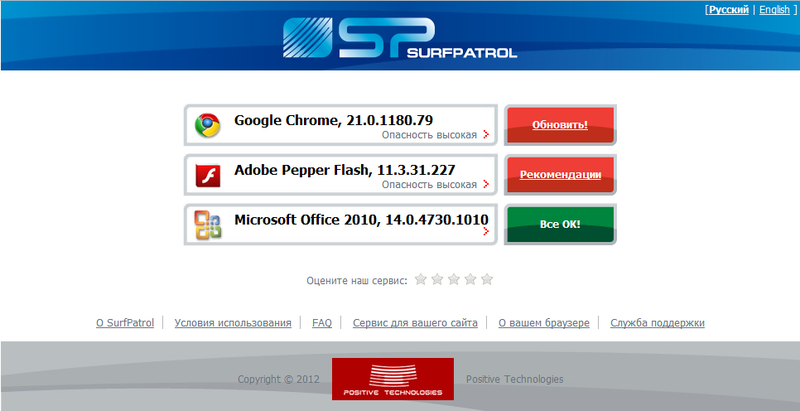800x411 pixels.
Task: Click the SurfPatrol logo in header
Action: (400, 38)
